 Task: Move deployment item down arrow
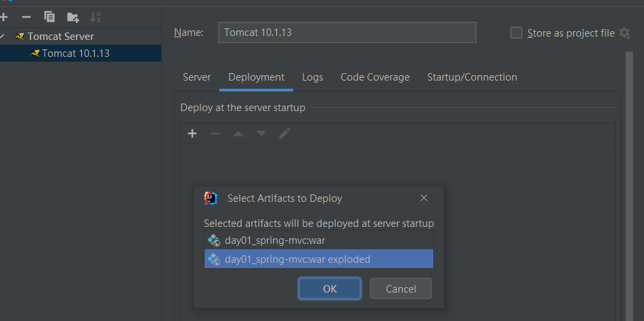click(x=261, y=133)
